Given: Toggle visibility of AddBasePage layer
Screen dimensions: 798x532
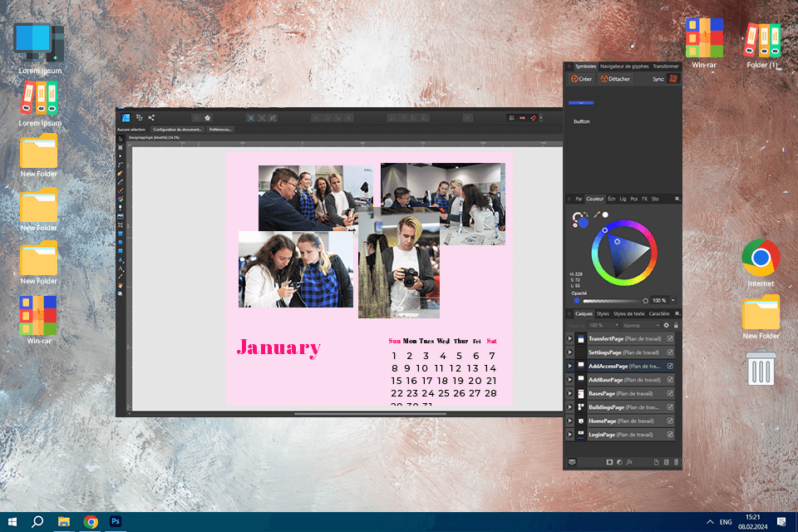Looking at the screenshot, I should point(670,380).
